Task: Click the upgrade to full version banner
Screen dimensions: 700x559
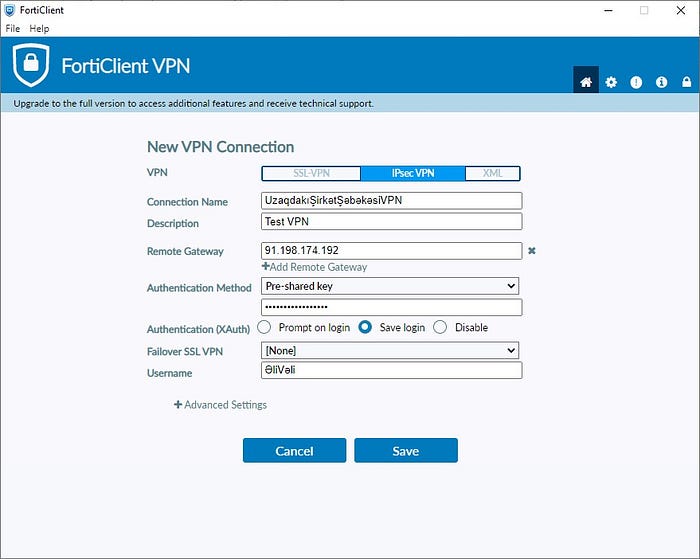Action: 350,103
